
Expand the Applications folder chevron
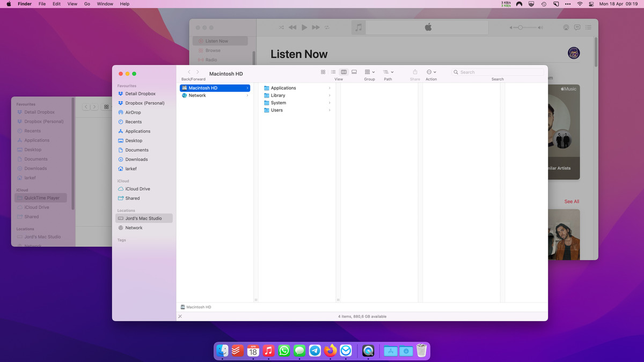pos(330,88)
